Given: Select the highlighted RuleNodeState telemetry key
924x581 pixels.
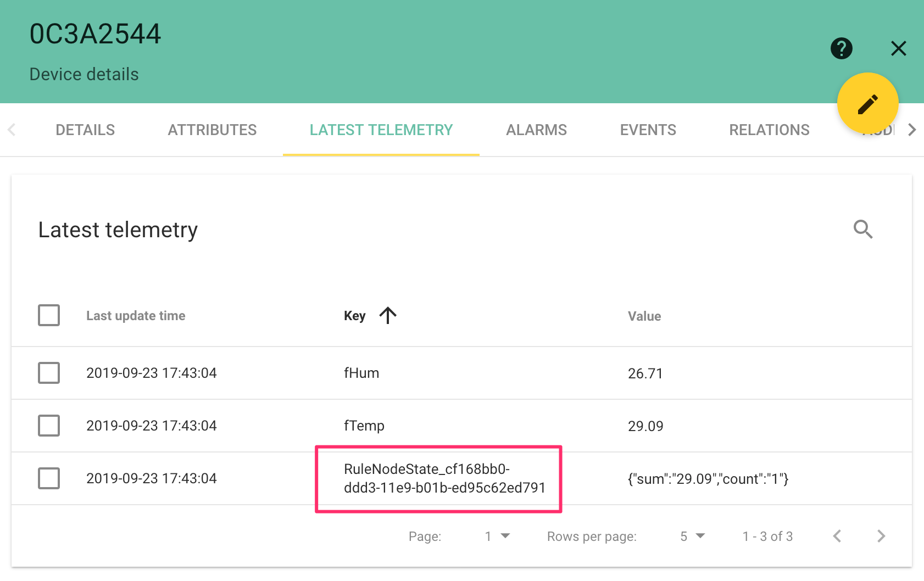Looking at the screenshot, I should click(438, 478).
